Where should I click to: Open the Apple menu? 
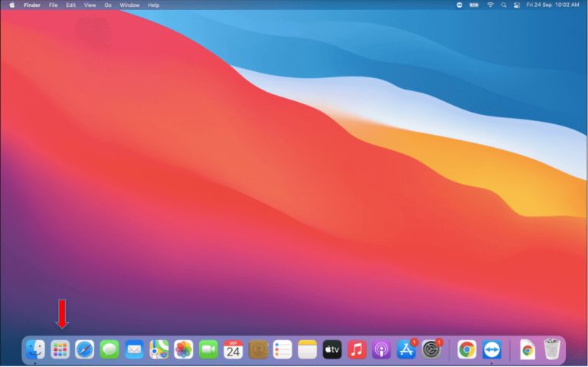11,5
